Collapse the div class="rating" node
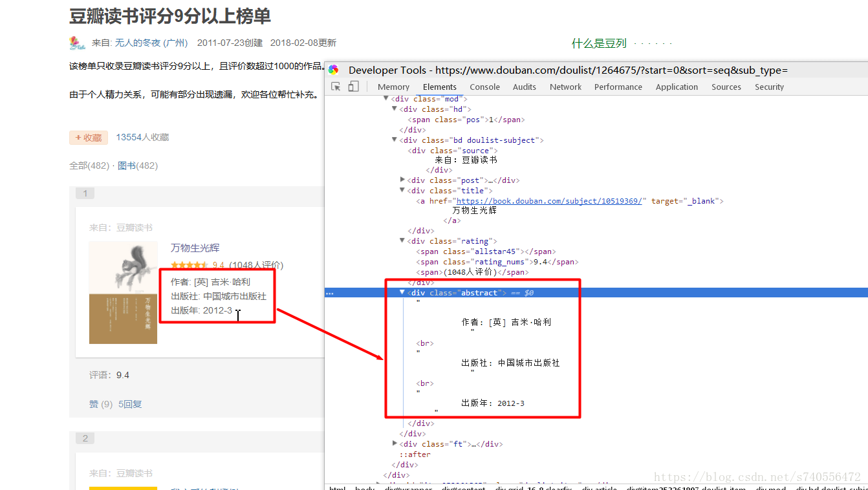The width and height of the screenshot is (868, 490). [403, 240]
